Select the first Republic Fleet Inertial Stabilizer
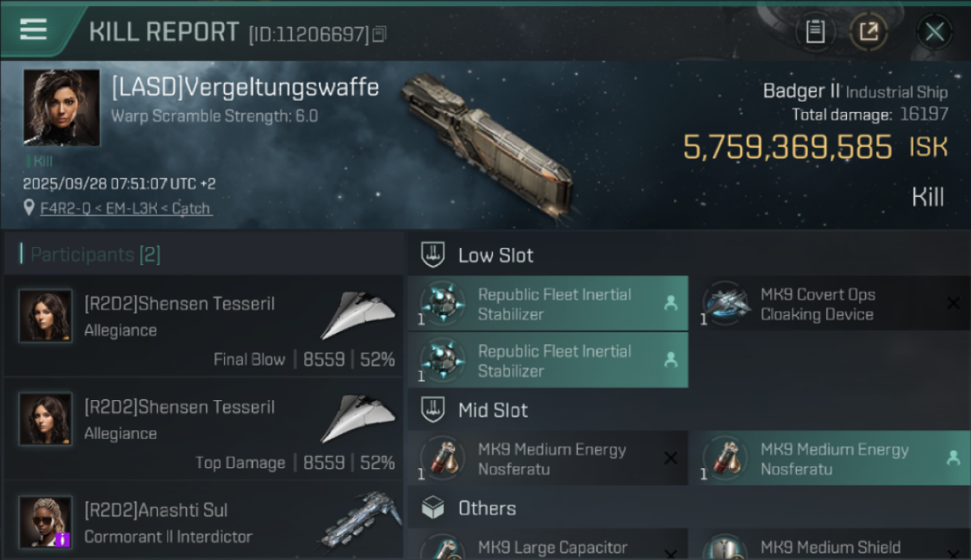This screenshot has width=971, height=560. [x=547, y=304]
